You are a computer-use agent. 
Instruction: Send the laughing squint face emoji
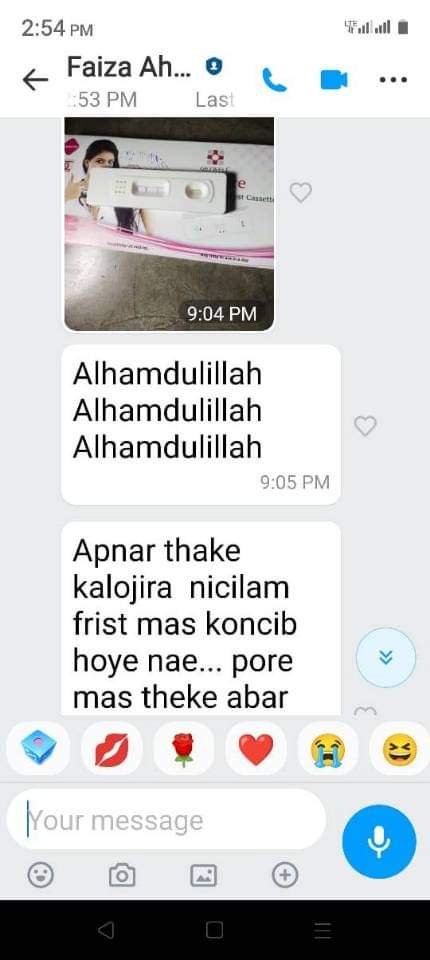399,748
